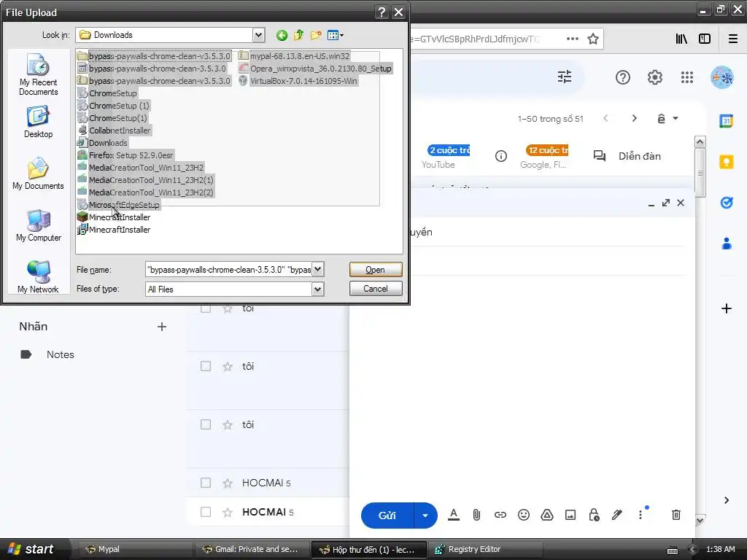747x560 pixels.
Task: Open input tools dropdown arrow
Action: (x=675, y=118)
